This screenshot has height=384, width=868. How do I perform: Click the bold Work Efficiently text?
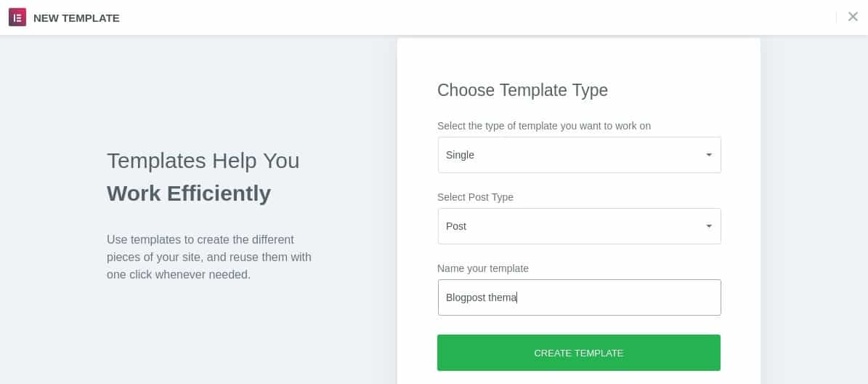click(x=189, y=193)
